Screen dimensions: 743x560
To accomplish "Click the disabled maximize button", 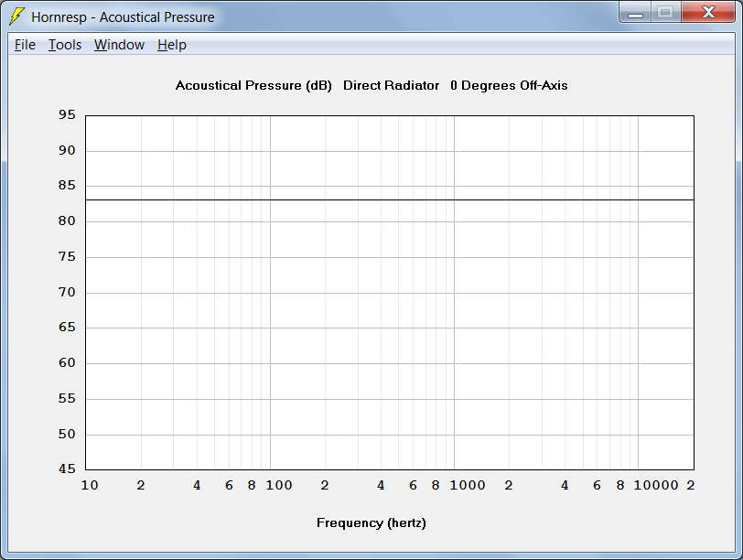I will pos(666,12).
